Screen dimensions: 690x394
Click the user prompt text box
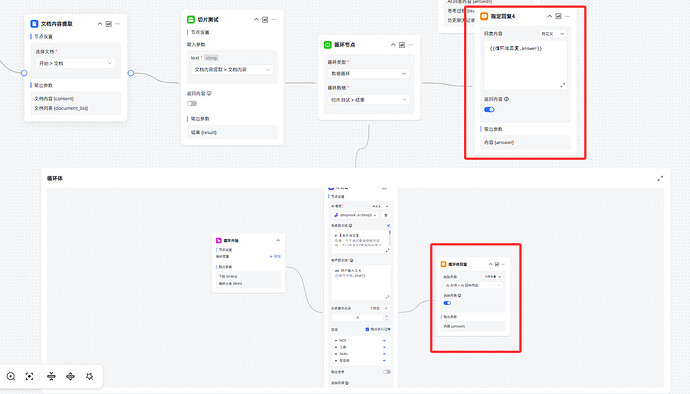pyautogui.click(x=360, y=283)
